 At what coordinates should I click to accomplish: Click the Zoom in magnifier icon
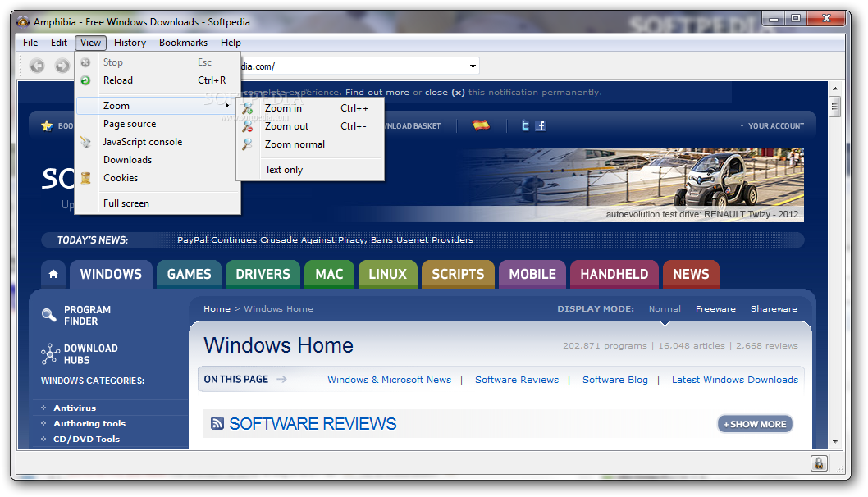pyautogui.click(x=248, y=108)
